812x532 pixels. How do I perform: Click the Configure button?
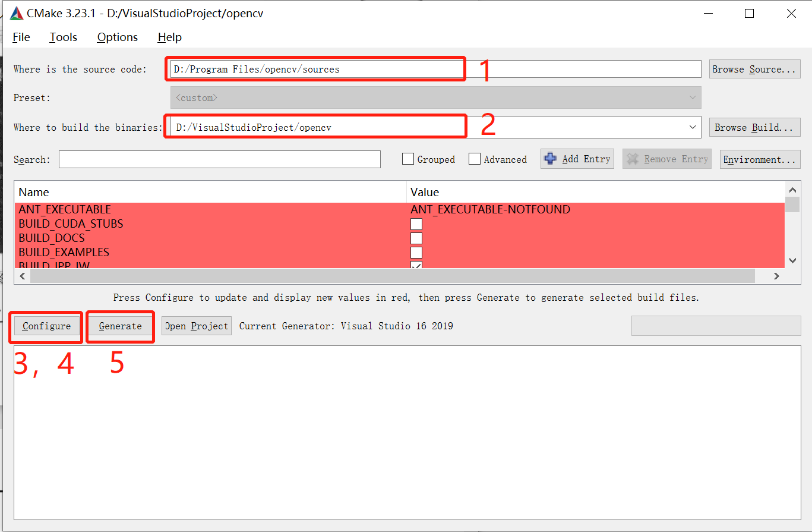click(x=46, y=326)
